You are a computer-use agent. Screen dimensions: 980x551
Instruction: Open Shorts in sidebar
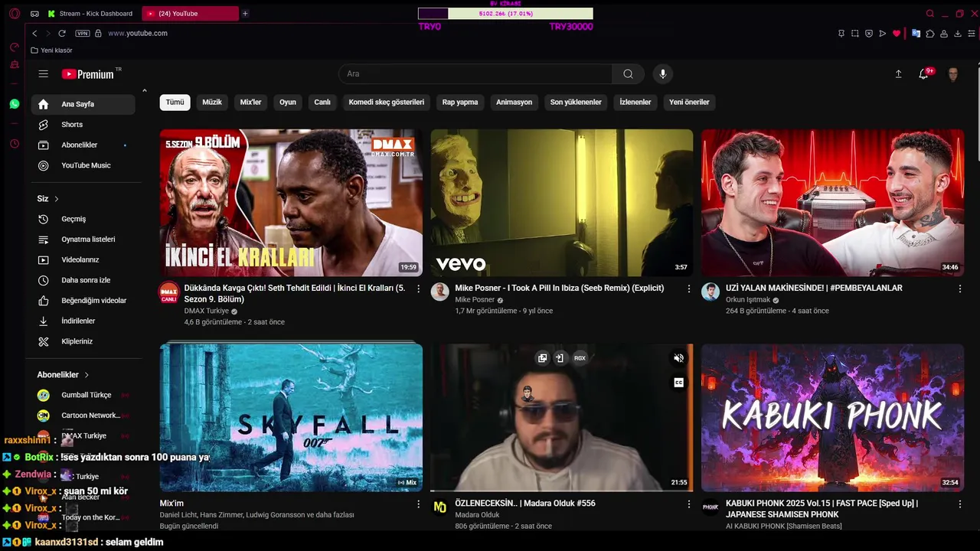click(x=83, y=125)
